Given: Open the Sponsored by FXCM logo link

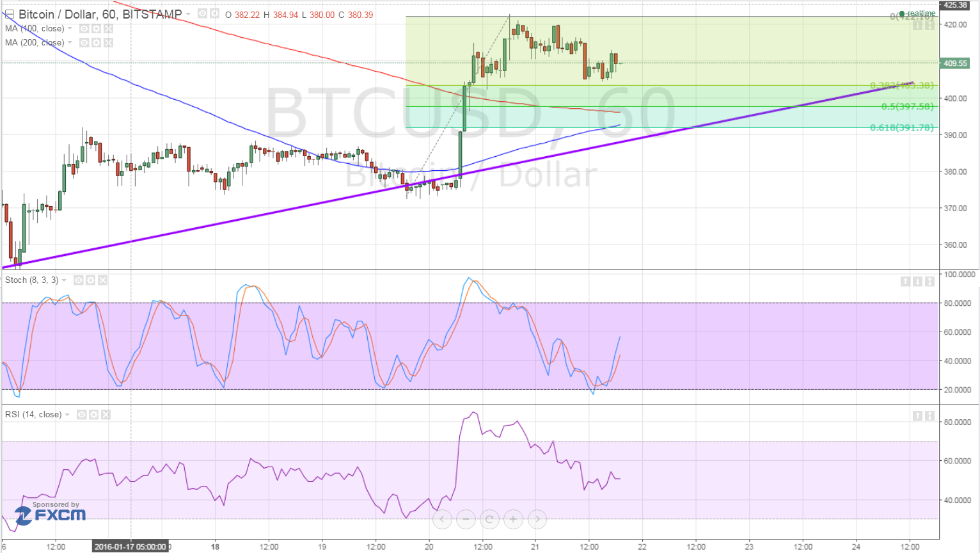Looking at the screenshot, I should [x=50, y=513].
